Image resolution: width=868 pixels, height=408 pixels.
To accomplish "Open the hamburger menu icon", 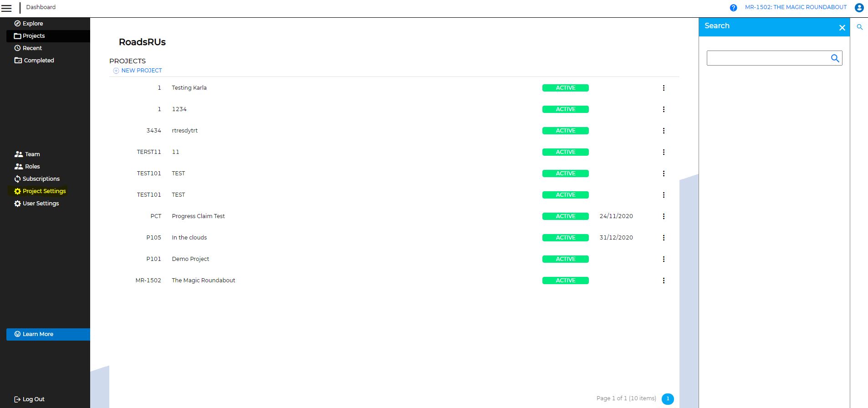I will pos(6,8).
